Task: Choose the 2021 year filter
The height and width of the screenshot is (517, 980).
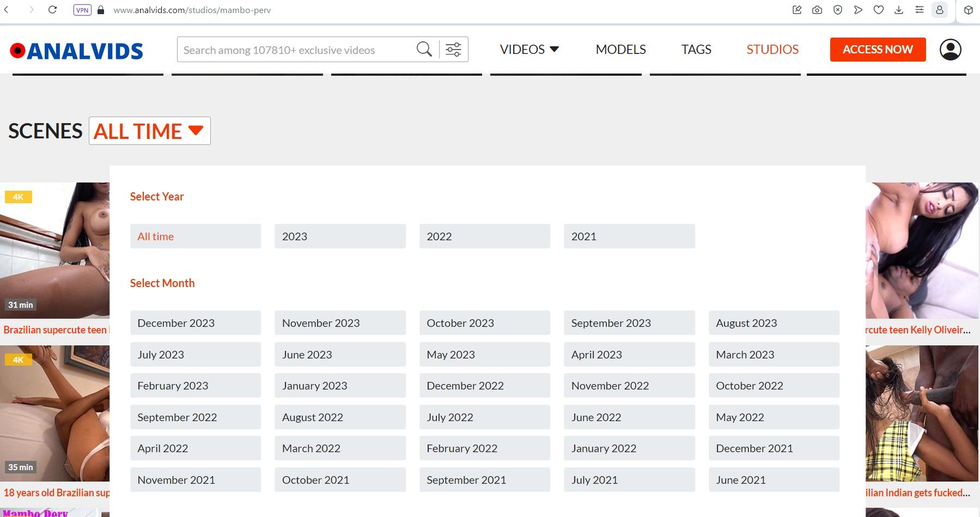Action: 629,236
